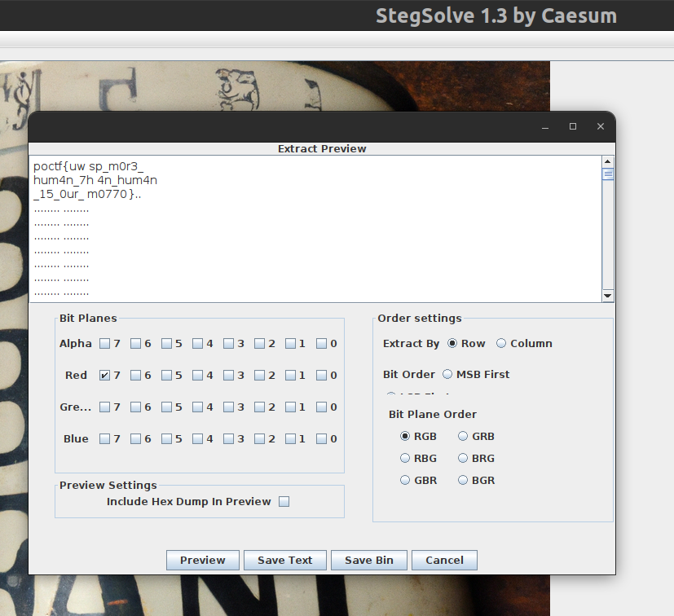
Task: Check the Alpha 4 bit plane checkbox
Action: (197, 344)
